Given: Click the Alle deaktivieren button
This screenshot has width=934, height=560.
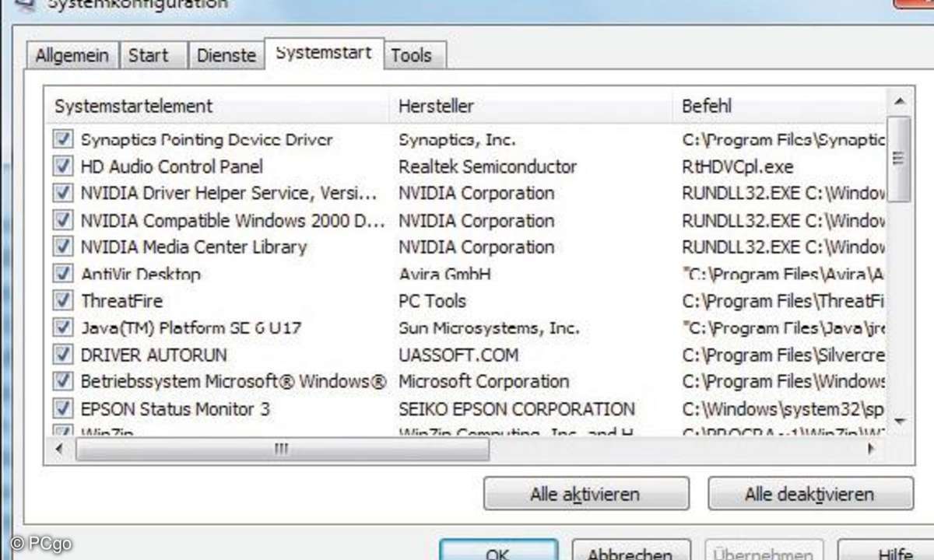Looking at the screenshot, I should coord(810,494).
